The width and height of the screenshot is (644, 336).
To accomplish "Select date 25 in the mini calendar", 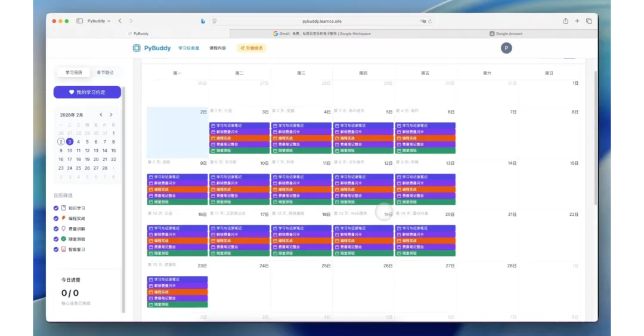I will click(79, 168).
